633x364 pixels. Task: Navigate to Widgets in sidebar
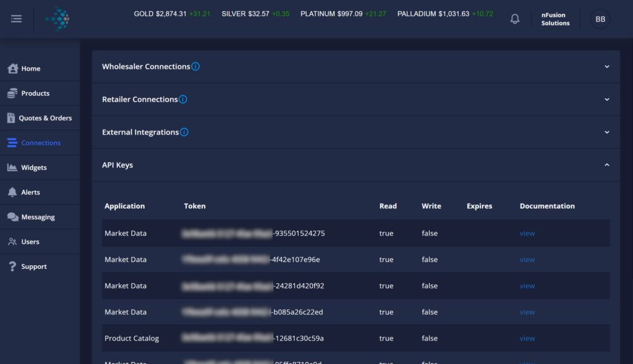point(34,167)
